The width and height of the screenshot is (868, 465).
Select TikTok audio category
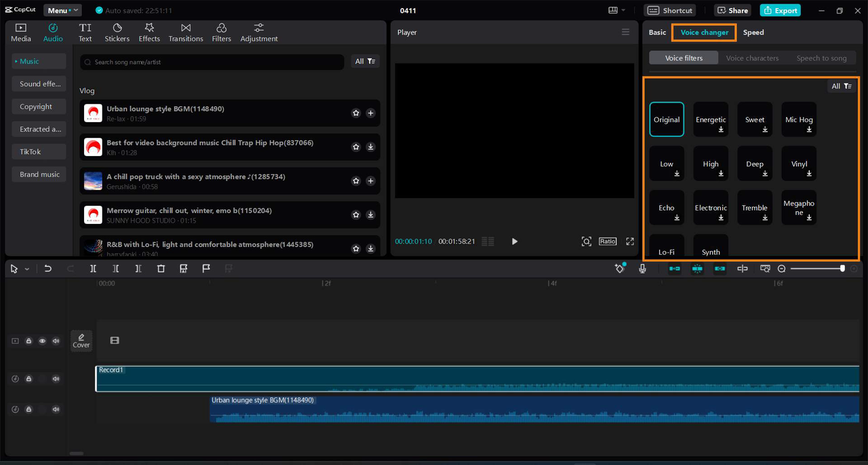pyautogui.click(x=39, y=152)
